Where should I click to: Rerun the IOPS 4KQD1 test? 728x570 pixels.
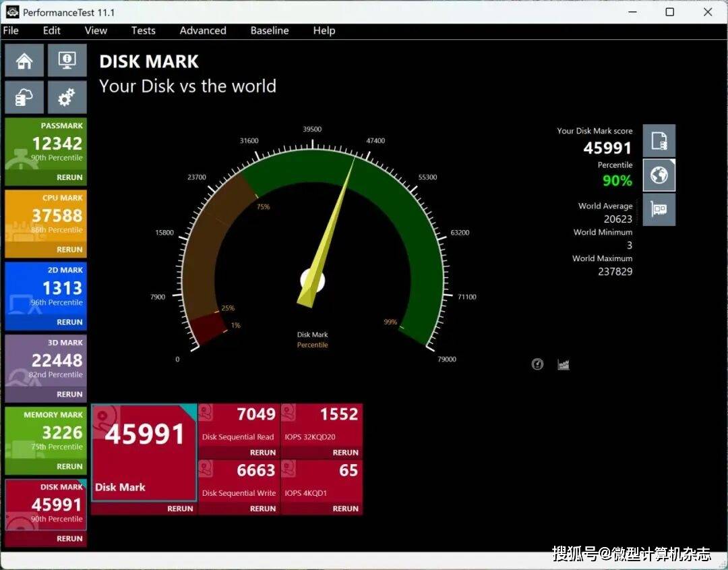tap(345, 509)
